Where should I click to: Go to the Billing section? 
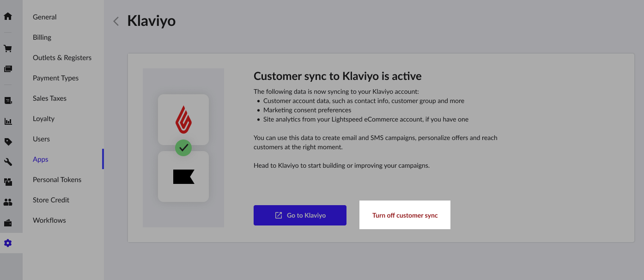(42, 37)
